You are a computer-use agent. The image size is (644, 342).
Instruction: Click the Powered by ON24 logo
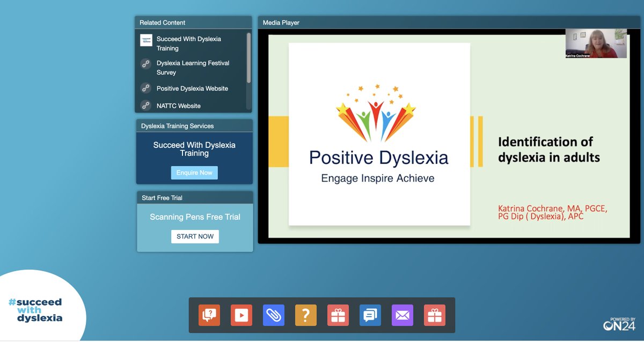tap(619, 323)
